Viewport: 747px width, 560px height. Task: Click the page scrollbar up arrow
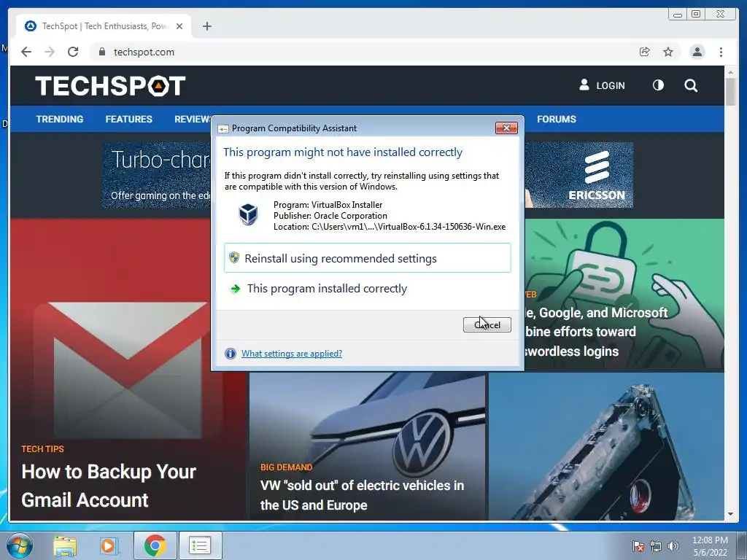(x=730, y=72)
